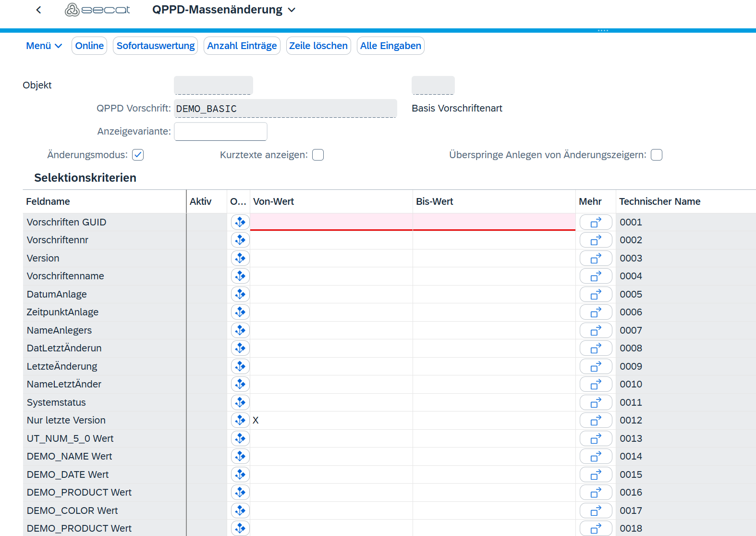
Task: Open multiple selection for Vorschriftennr row
Action: [596, 240]
